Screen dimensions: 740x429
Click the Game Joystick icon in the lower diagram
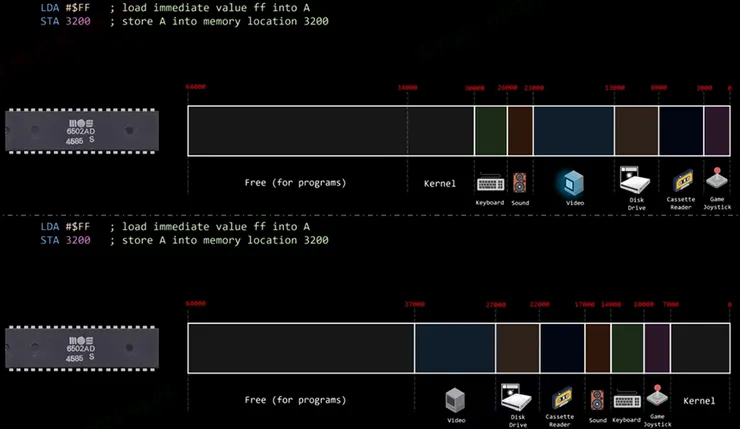[x=657, y=396]
